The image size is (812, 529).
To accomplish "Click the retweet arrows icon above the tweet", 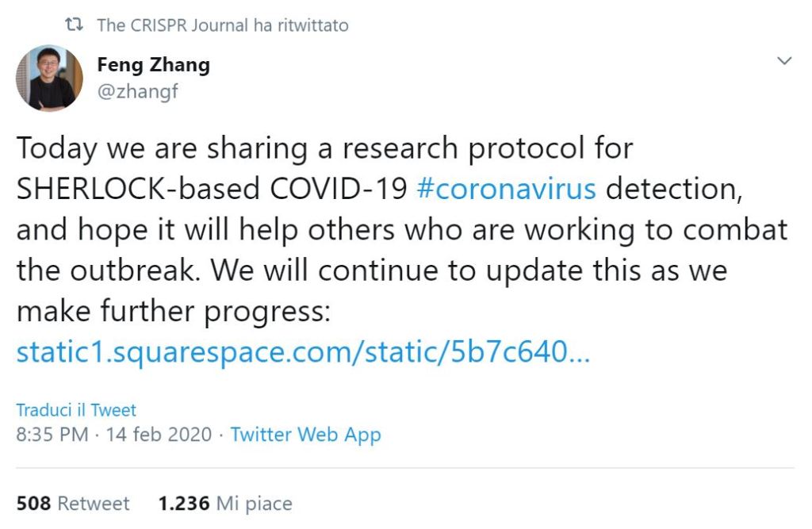I will 75,25.
